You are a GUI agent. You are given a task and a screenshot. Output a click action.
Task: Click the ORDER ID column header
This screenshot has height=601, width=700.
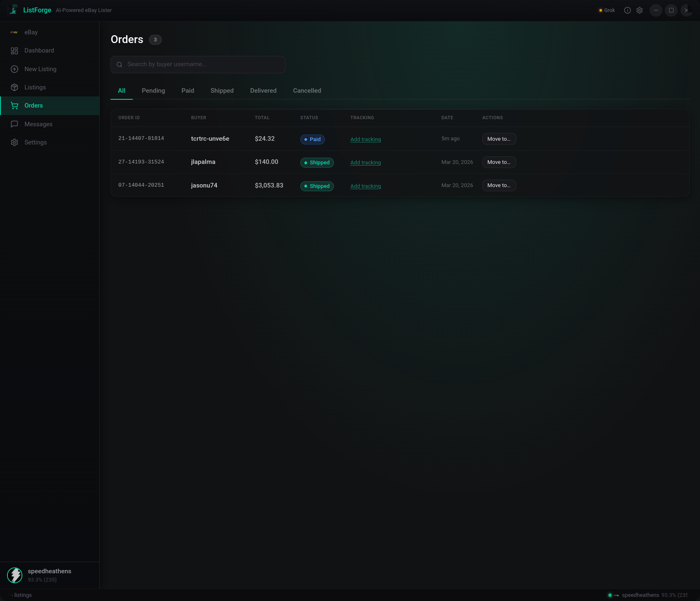(x=129, y=118)
